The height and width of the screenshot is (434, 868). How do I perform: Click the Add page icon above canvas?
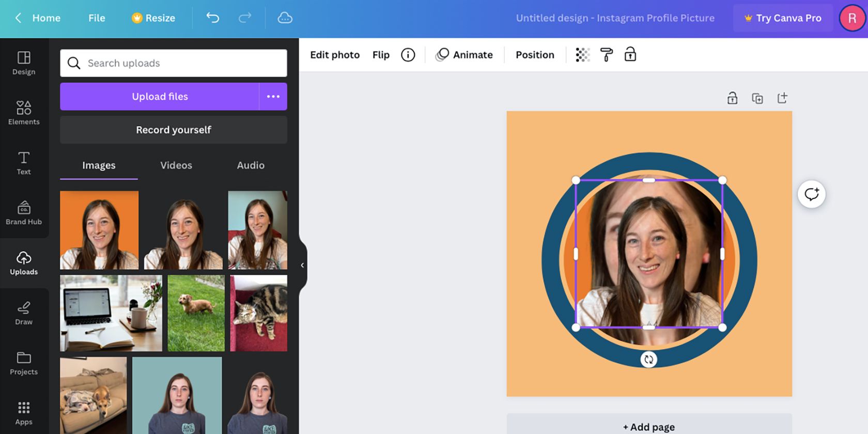(x=782, y=98)
